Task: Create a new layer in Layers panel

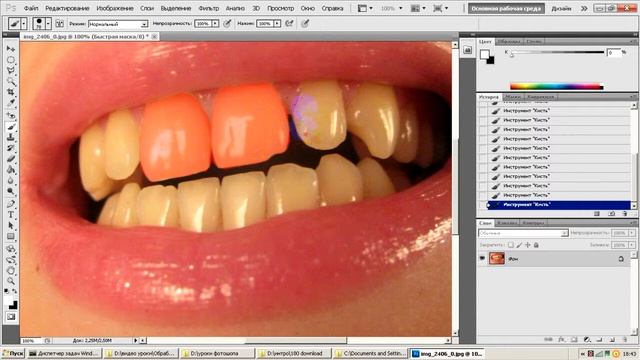Action: [x=612, y=340]
